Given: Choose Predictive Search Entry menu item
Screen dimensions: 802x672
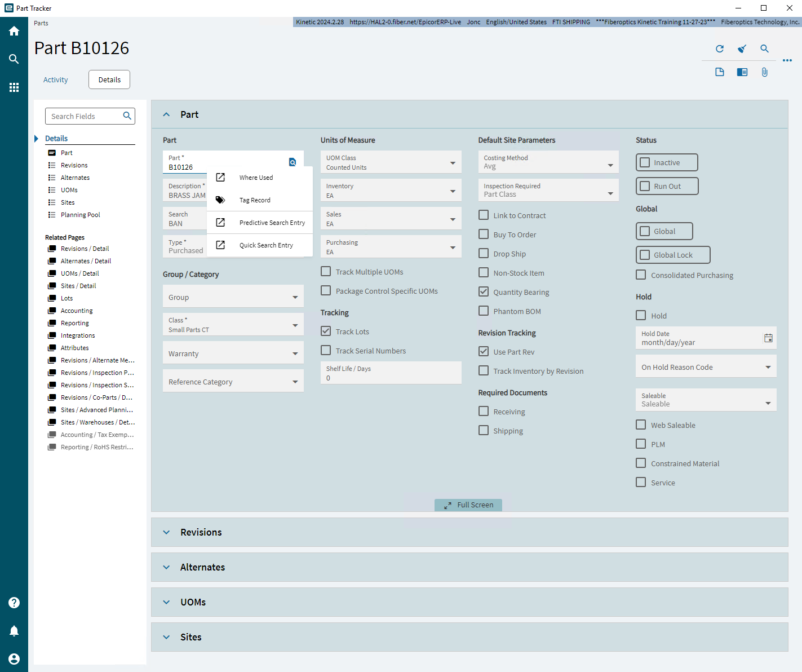Looking at the screenshot, I should 260,223.
